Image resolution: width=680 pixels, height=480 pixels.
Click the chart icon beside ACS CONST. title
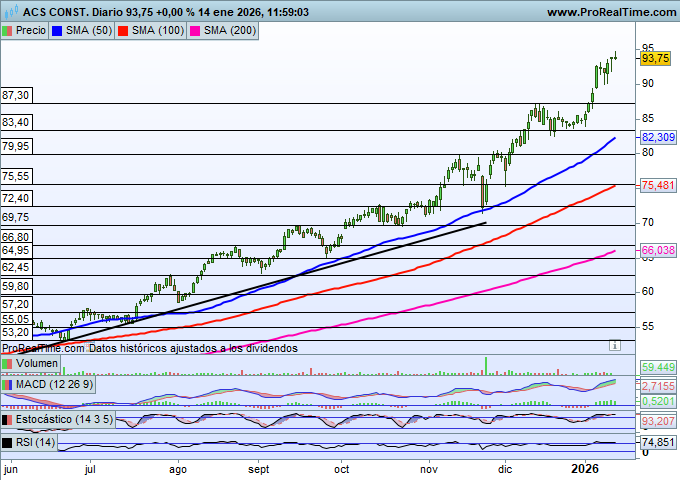(x=10, y=13)
